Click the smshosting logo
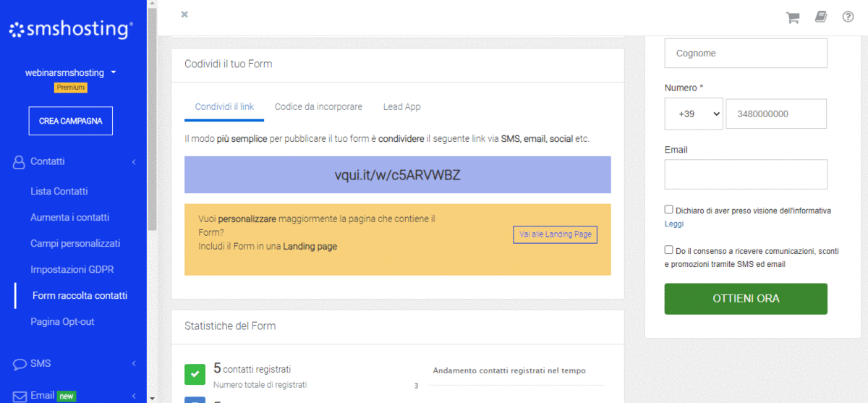868x403 pixels. (x=71, y=29)
